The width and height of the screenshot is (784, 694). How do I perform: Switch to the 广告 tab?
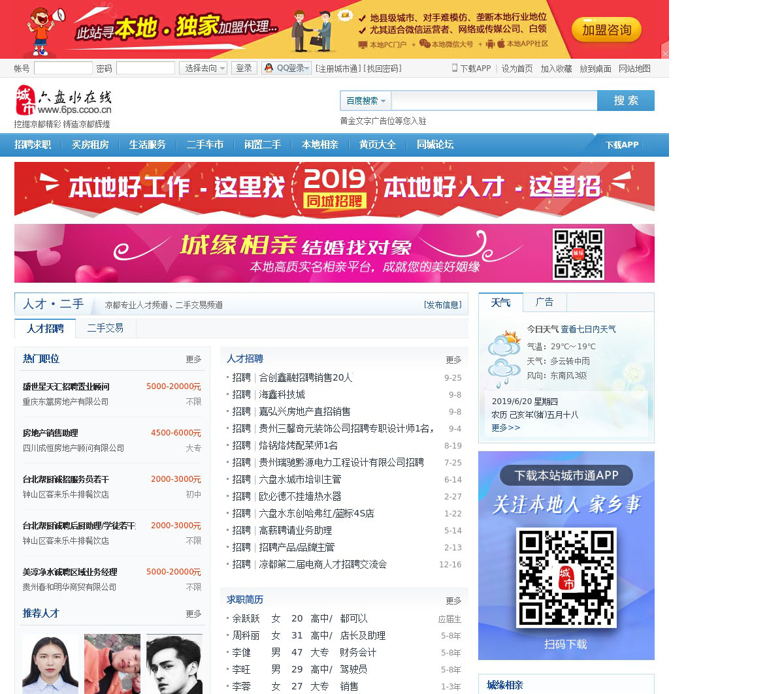point(544,302)
